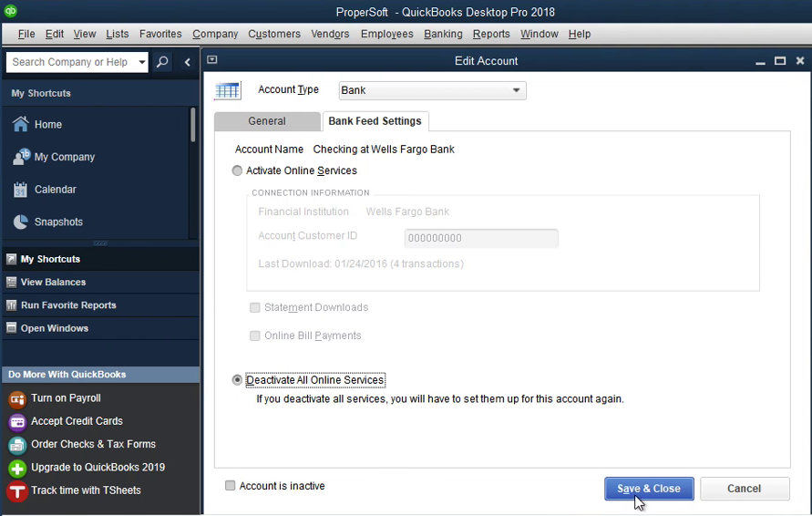Open the Customers menu
The image size is (812, 516).
point(274,34)
